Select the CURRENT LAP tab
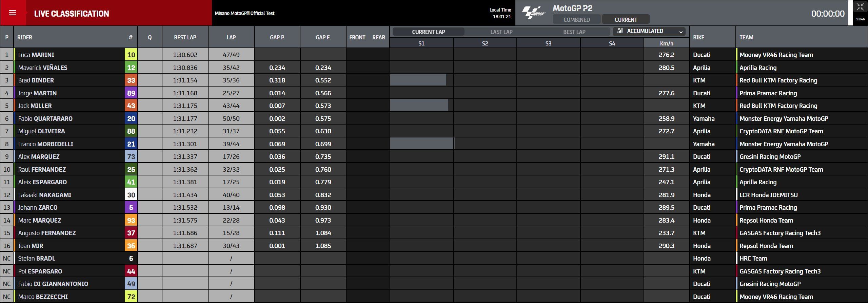868x303 pixels. 428,32
